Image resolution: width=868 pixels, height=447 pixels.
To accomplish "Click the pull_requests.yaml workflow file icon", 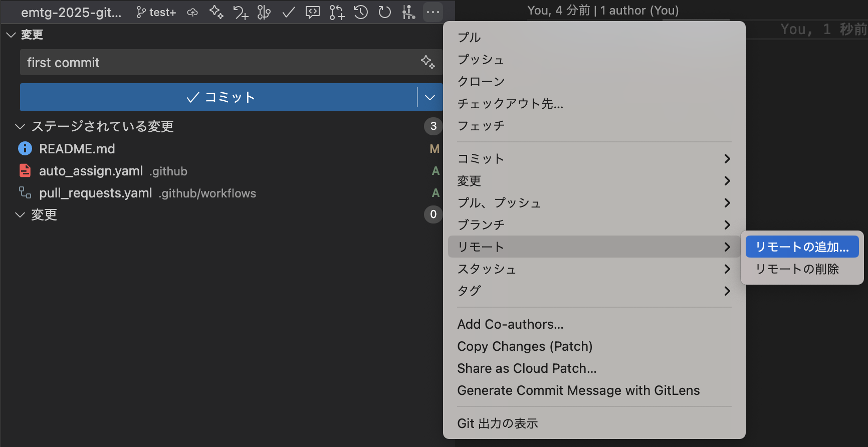I will tap(25, 192).
